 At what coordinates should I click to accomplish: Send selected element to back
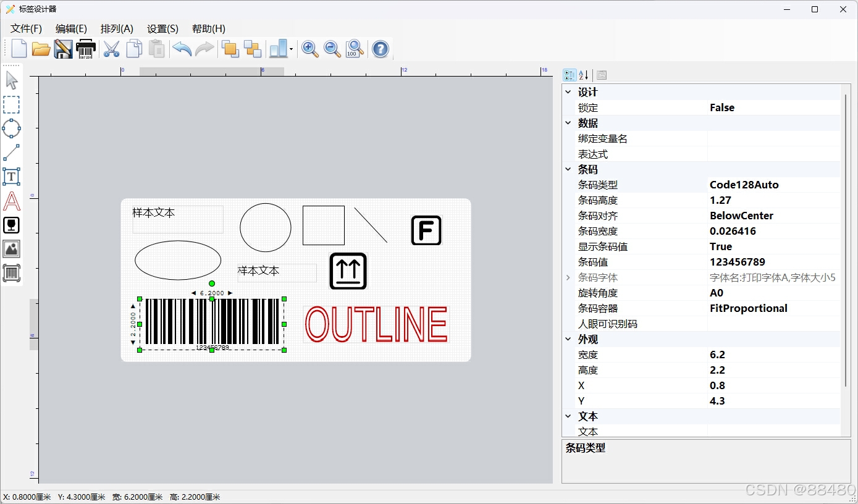pos(253,49)
